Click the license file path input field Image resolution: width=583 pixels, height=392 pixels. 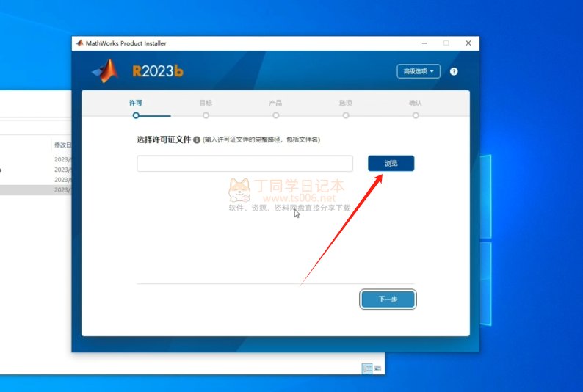[245, 164]
